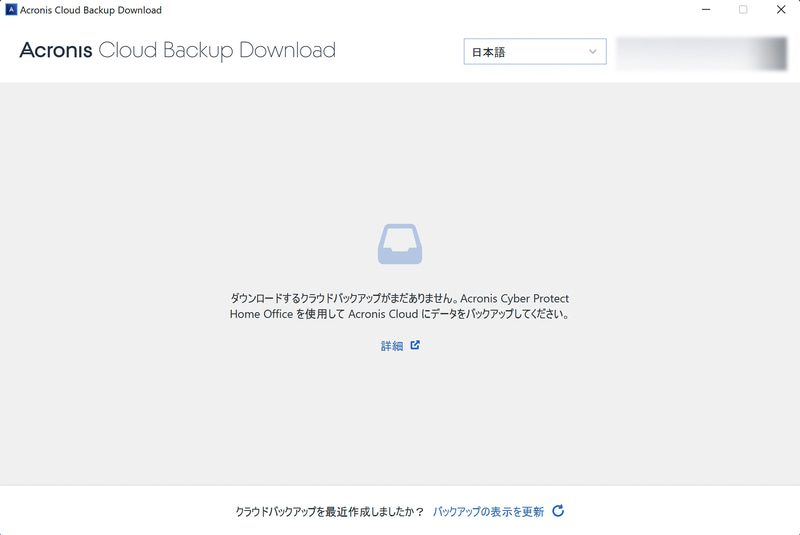Click the circular refresh arrow icon
800x535 pixels.
[558, 511]
